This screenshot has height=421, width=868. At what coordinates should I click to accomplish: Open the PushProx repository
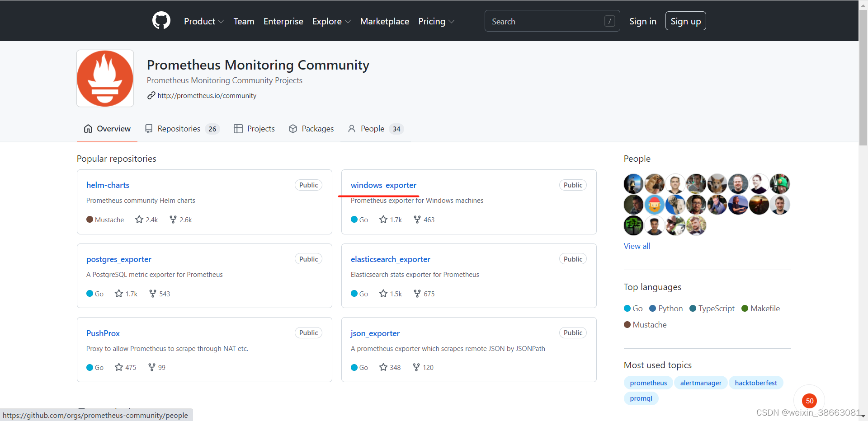tap(103, 333)
